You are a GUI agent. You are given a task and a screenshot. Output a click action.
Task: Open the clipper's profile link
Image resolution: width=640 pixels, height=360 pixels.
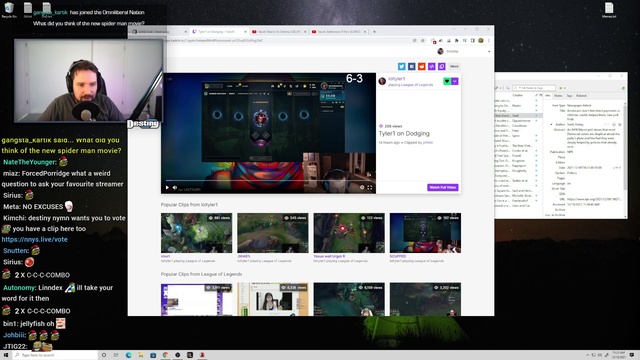[428, 142]
